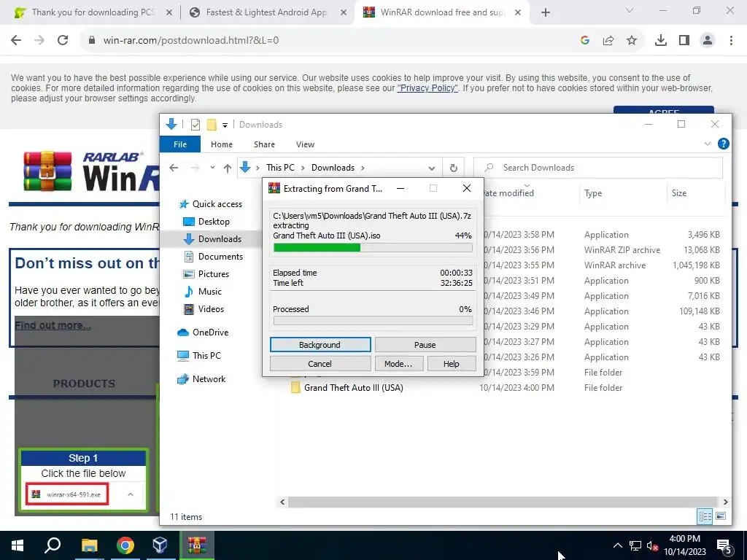Open the Home ribbon tab
This screenshot has width=747, height=560.
(222, 144)
